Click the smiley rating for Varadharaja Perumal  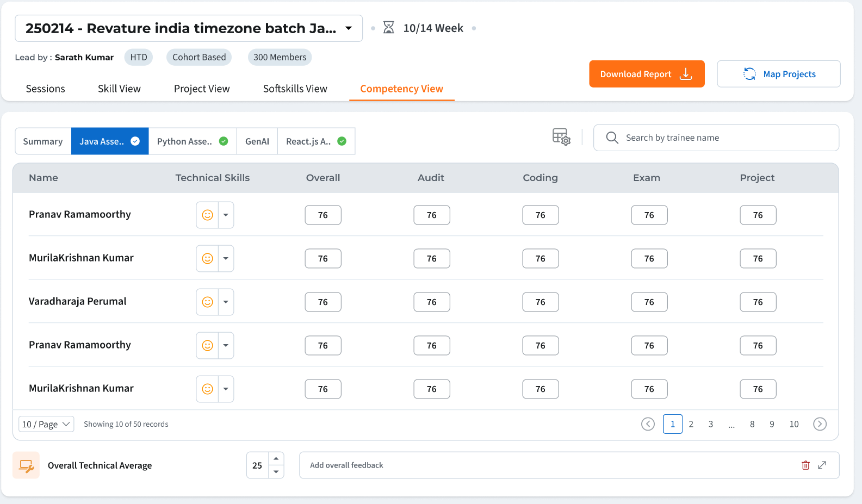207,302
